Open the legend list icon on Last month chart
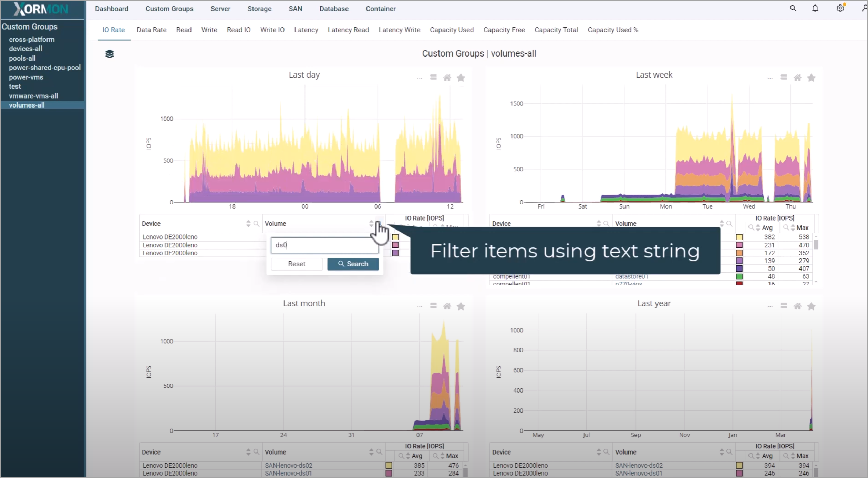 (x=433, y=306)
